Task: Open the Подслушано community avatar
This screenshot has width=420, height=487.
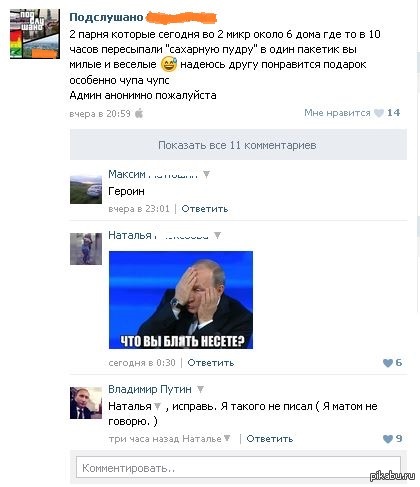Action: pyautogui.click(x=35, y=34)
